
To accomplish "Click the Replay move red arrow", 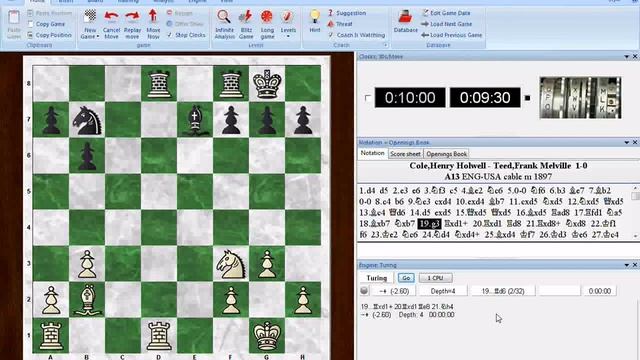I will pos(132,17).
